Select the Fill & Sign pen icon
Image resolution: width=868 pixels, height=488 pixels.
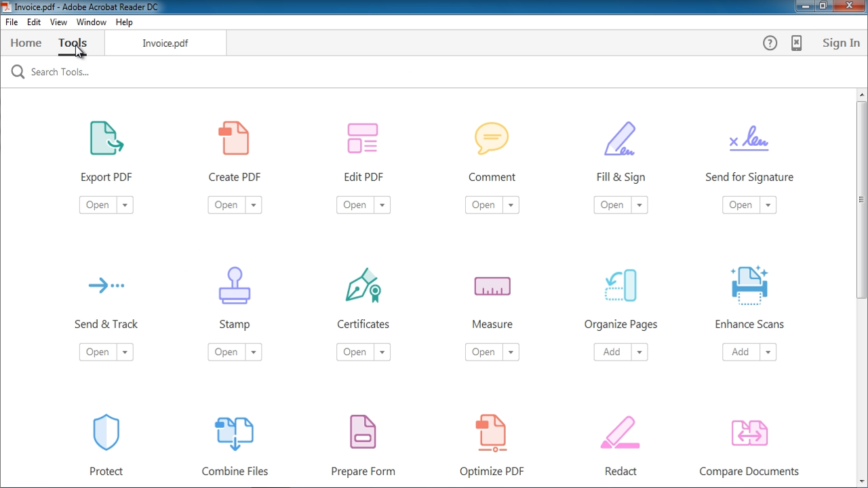tap(620, 138)
